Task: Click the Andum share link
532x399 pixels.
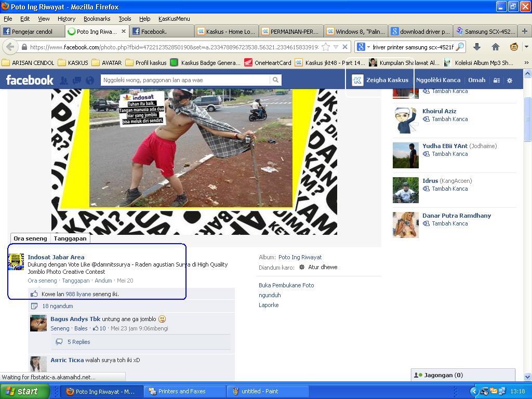Action: (103, 281)
